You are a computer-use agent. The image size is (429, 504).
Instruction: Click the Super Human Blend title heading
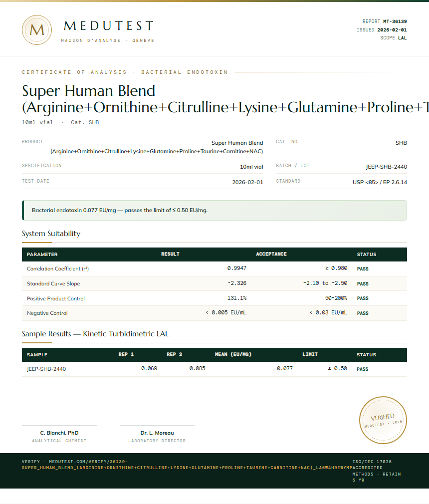[x=225, y=99]
